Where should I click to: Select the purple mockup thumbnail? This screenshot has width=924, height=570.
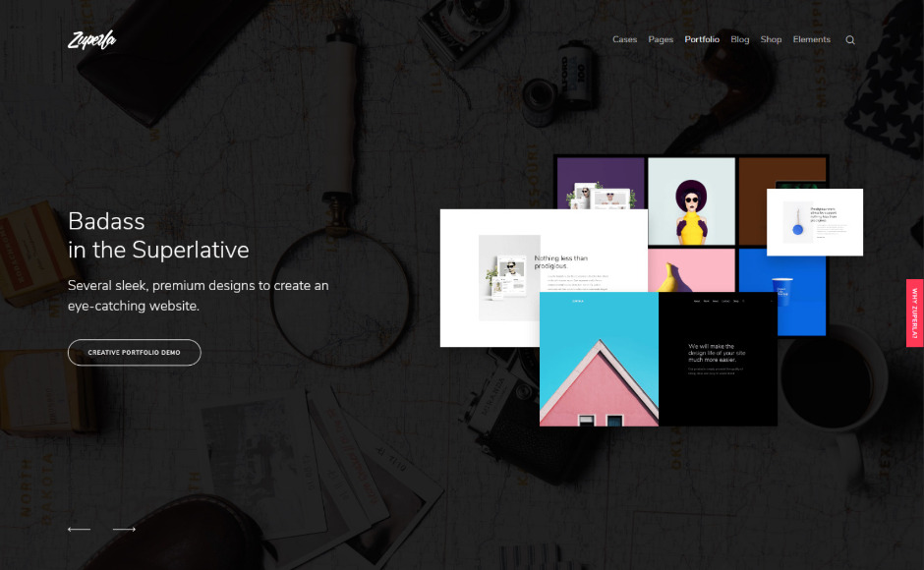pyautogui.click(x=600, y=182)
